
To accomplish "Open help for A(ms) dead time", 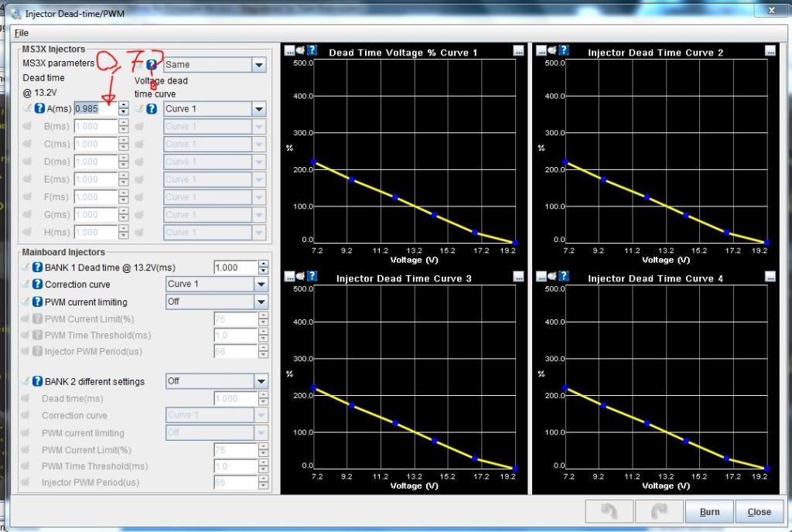I will click(x=39, y=108).
